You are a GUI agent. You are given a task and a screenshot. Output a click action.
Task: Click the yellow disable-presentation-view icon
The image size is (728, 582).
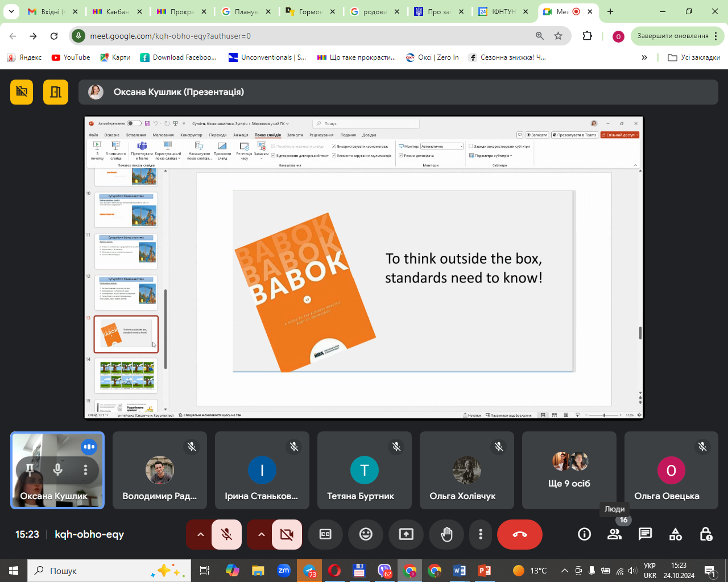[x=22, y=92]
